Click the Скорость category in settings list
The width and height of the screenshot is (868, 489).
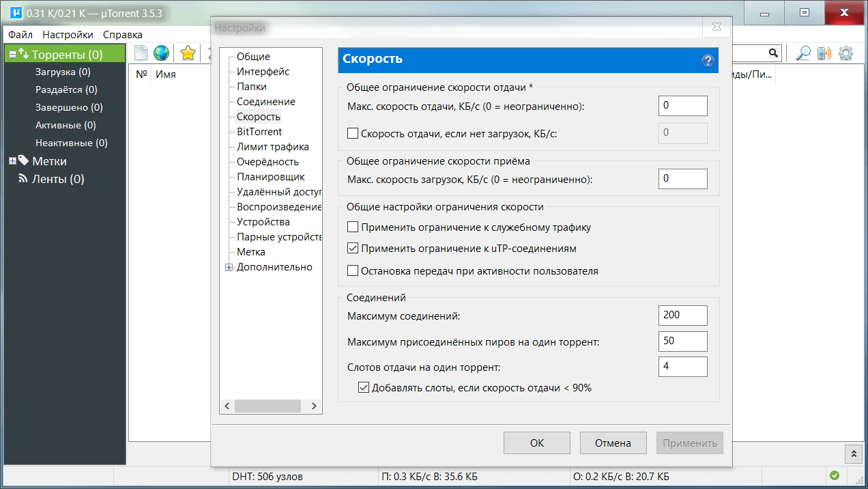coord(258,116)
